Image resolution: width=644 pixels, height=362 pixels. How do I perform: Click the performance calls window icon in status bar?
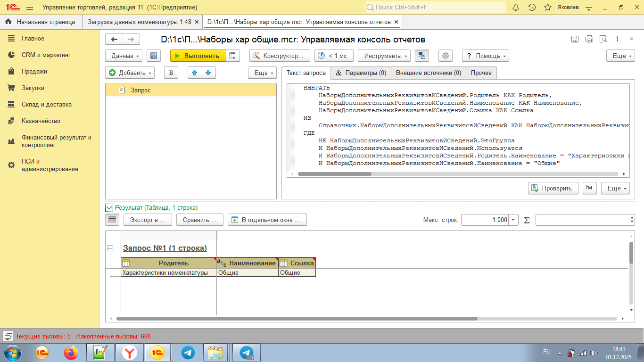[x=8, y=336]
